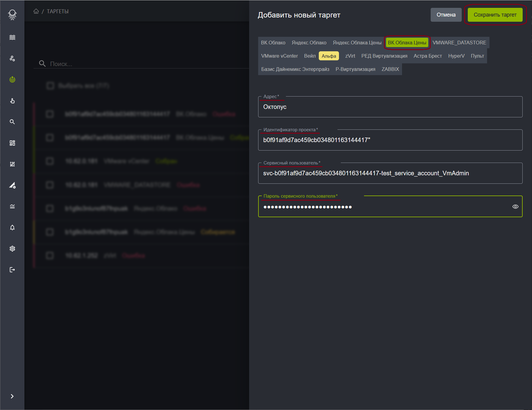Choose the ZABBIX target type
This screenshot has width=532, height=410.
tap(390, 69)
